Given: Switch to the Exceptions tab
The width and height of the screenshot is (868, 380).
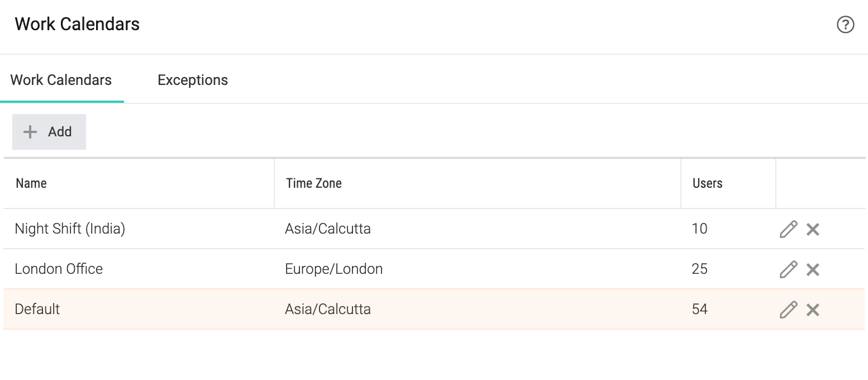Looking at the screenshot, I should pos(193,80).
